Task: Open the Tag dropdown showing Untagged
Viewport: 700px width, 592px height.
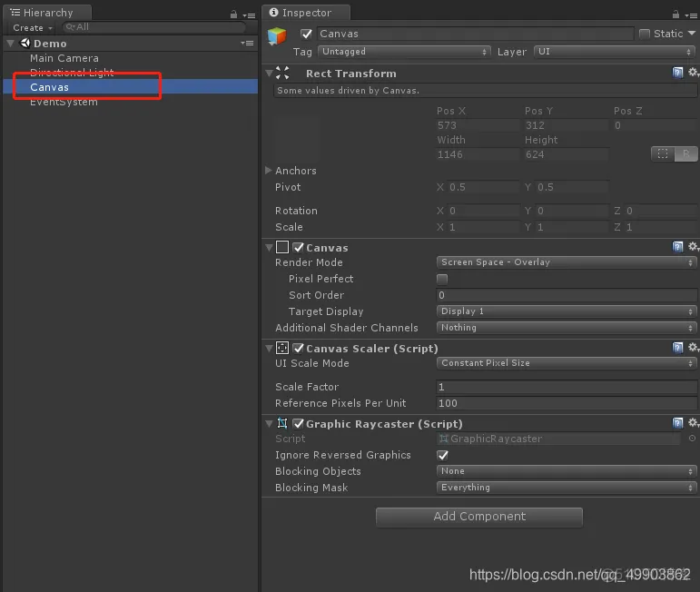Action: click(x=404, y=52)
